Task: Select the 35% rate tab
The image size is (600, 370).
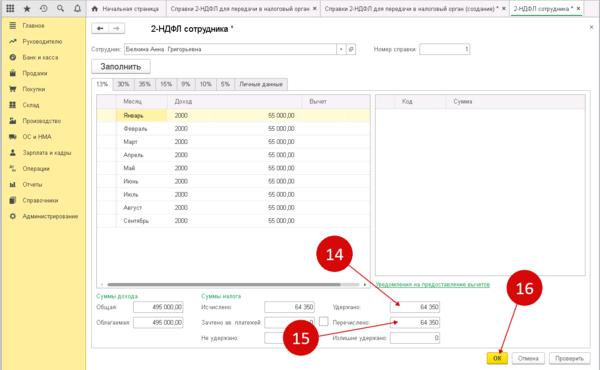Action: click(145, 84)
